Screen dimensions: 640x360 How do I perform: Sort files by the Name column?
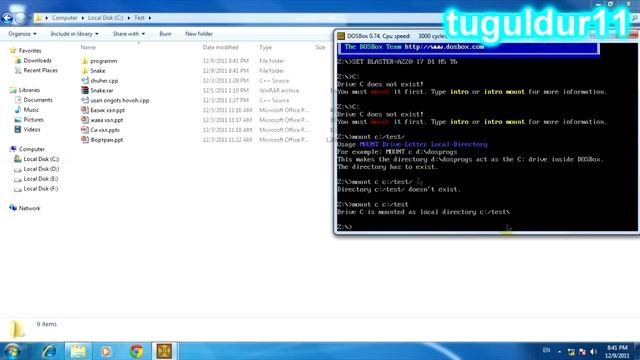point(88,47)
